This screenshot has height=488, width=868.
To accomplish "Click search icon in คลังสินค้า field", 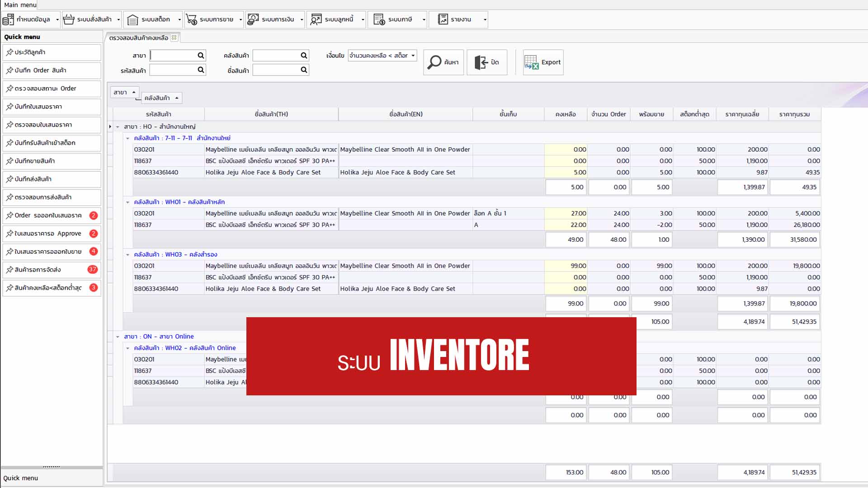I will tap(304, 56).
